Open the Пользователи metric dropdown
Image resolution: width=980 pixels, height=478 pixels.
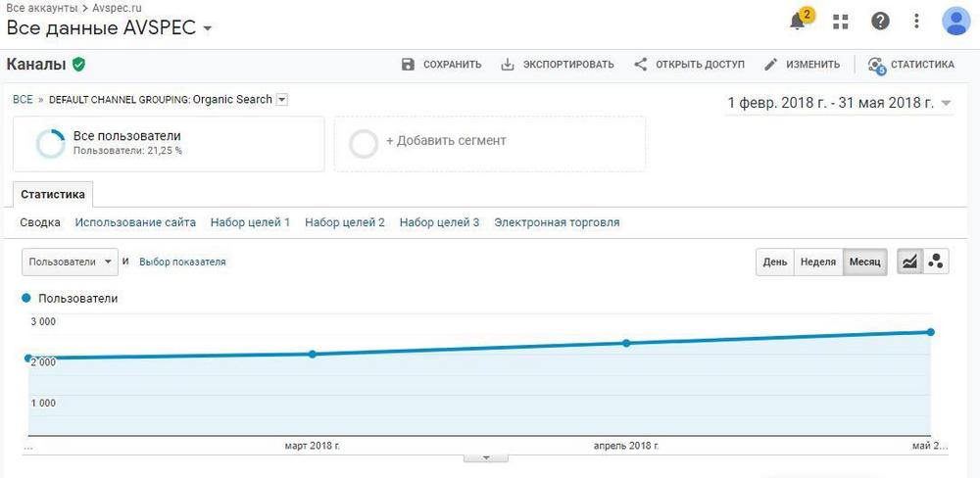coord(70,262)
